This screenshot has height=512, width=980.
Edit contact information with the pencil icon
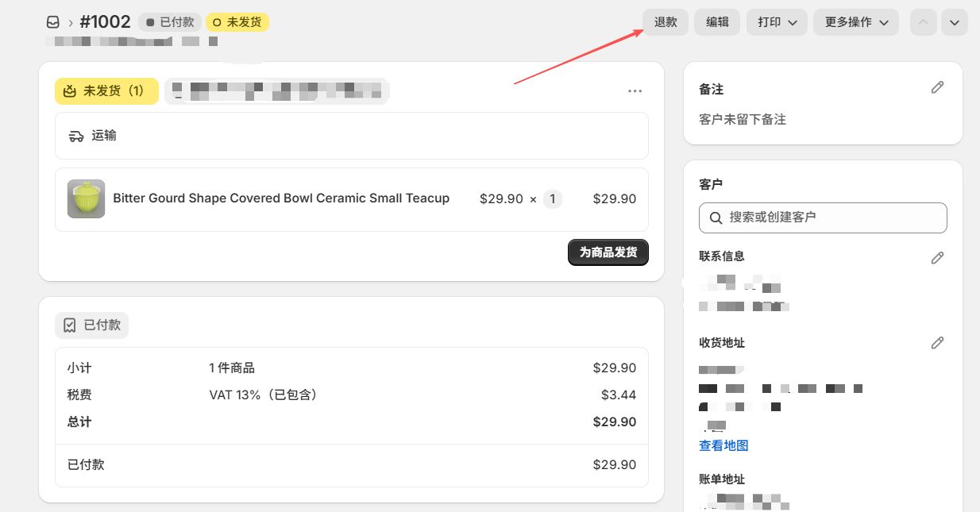937,257
